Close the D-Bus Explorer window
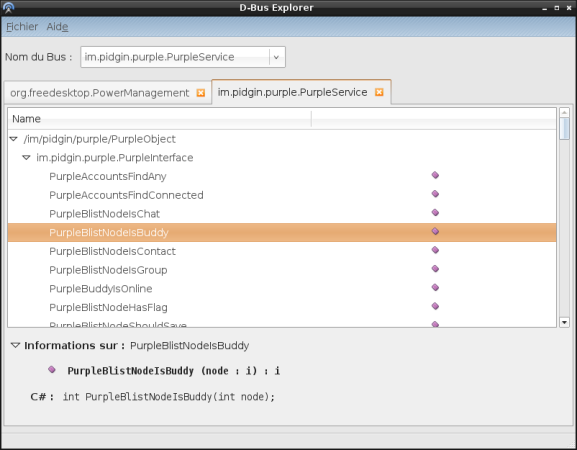Viewport: 577px width, 450px height. click(569, 8)
